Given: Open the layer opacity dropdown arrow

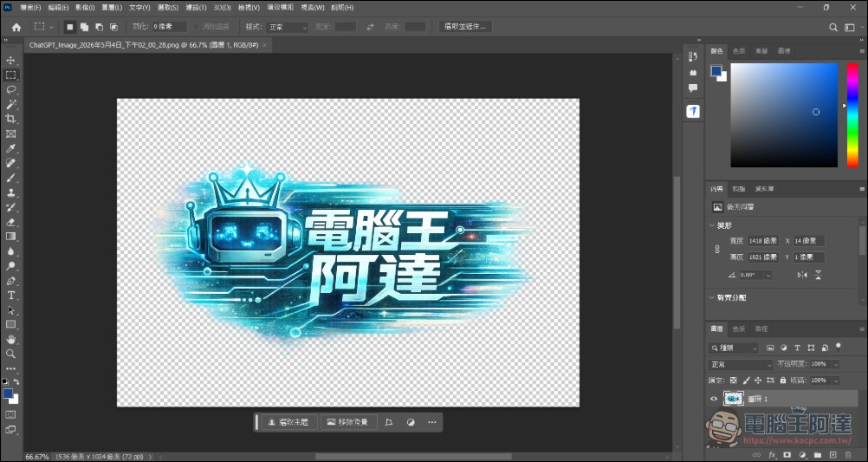Looking at the screenshot, I should tap(835, 365).
